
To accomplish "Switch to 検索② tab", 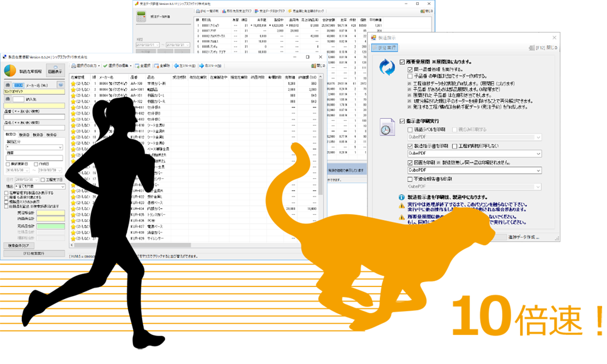I will point(24,135).
